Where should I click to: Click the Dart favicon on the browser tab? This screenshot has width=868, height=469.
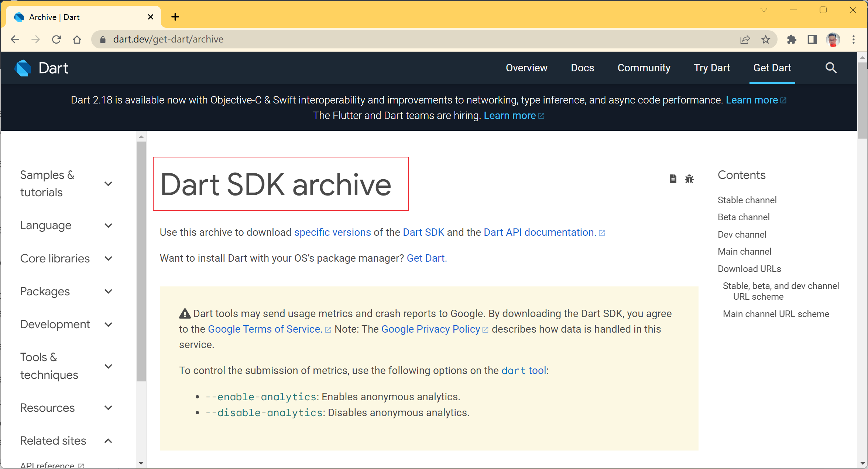[x=19, y=17]
